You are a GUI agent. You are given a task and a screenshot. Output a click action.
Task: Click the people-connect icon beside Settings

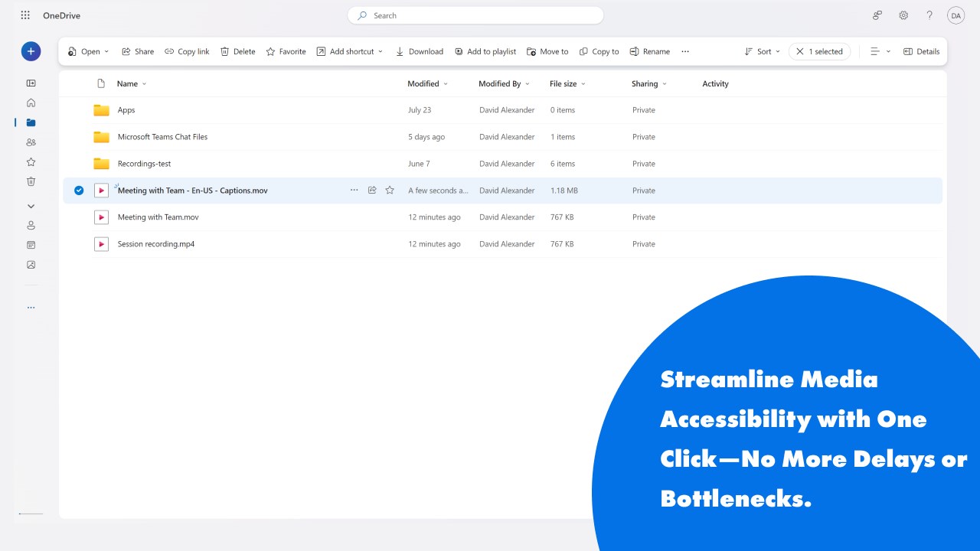coord(877,15)
